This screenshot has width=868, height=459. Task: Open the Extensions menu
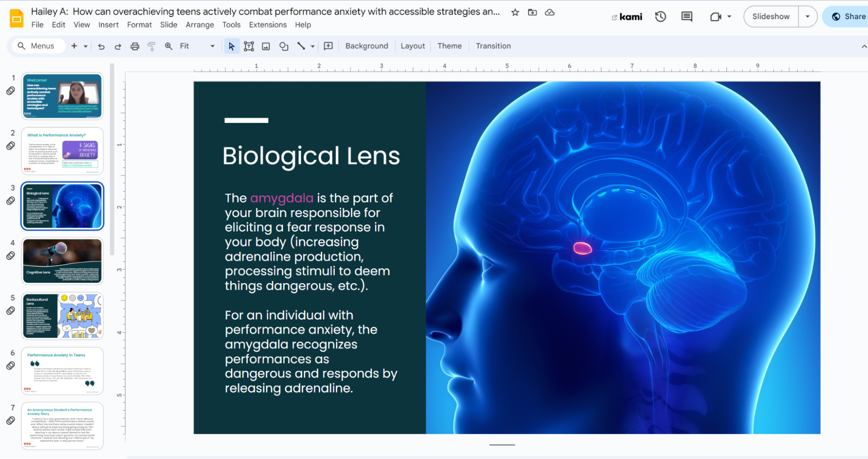267,25
